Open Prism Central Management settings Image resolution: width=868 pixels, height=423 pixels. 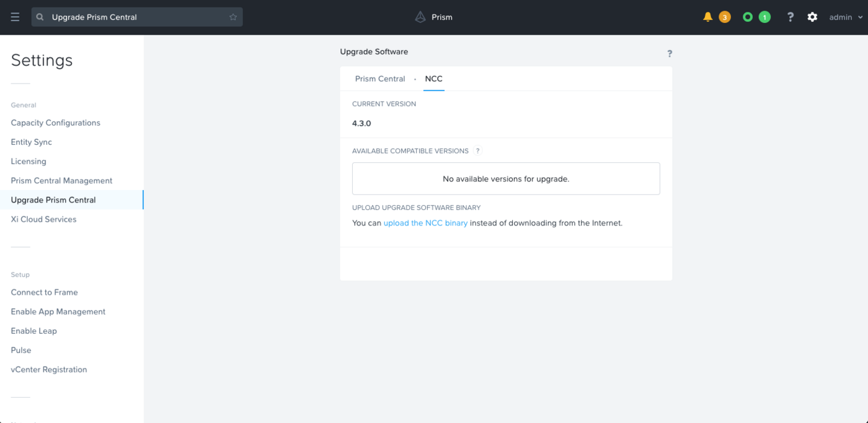(x=61, y=181)
